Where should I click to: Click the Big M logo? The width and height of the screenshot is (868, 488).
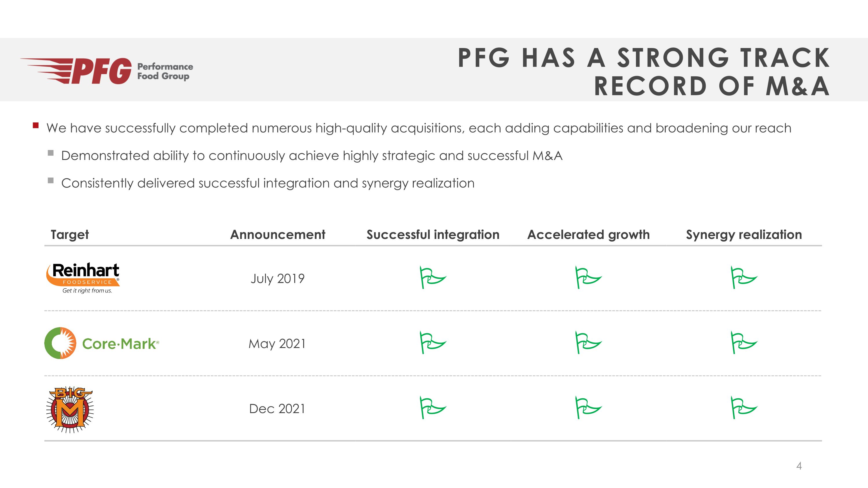[x=70, y=409]
